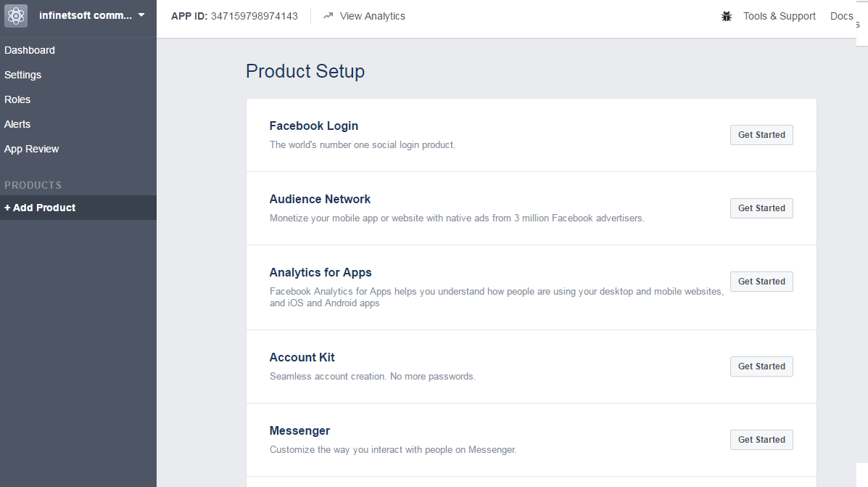Navigate to Dashboard in the sidebar
The image size is (868, 487).
tap(29, 50)
